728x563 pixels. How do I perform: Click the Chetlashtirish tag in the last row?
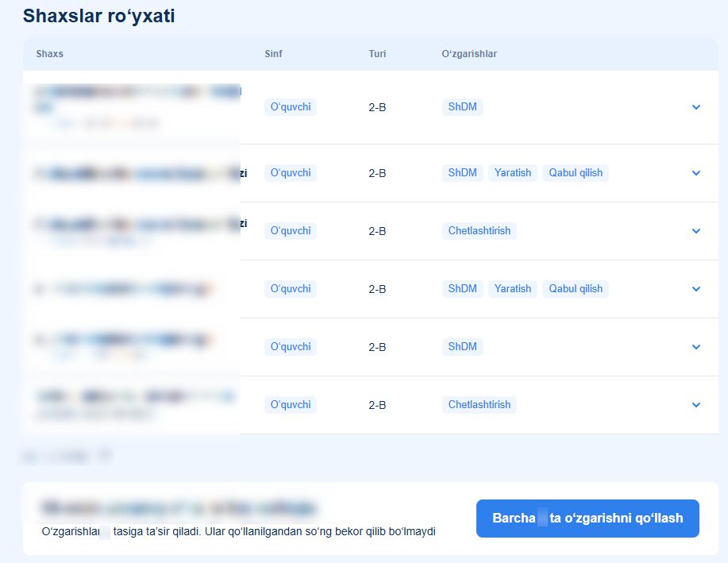click(480, 405)
